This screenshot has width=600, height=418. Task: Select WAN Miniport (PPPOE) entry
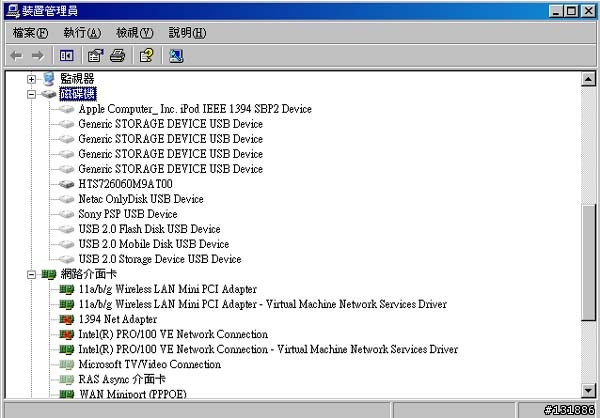click(x=132, y=394)
